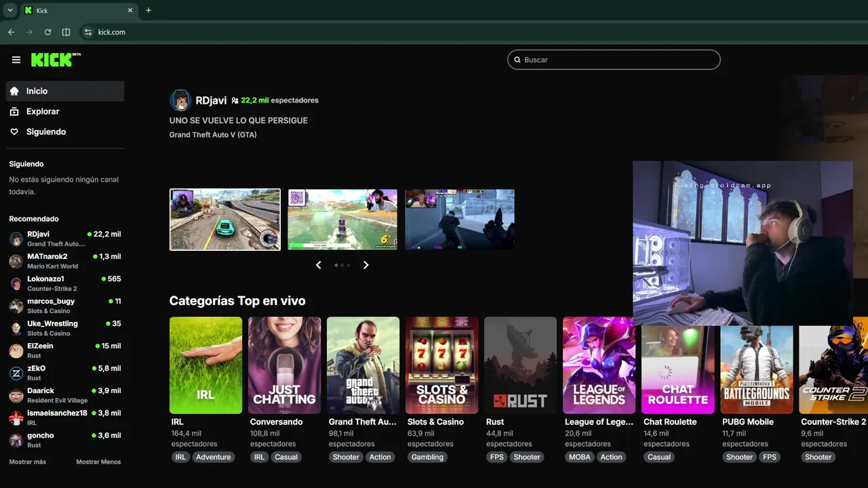
Task: Click the Explorar icon in sidebar
Action: click(x=14, y=111)
